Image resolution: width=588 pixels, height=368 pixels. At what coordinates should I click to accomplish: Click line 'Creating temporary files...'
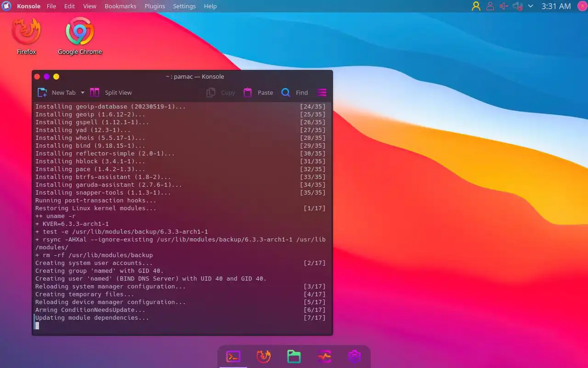85,294
